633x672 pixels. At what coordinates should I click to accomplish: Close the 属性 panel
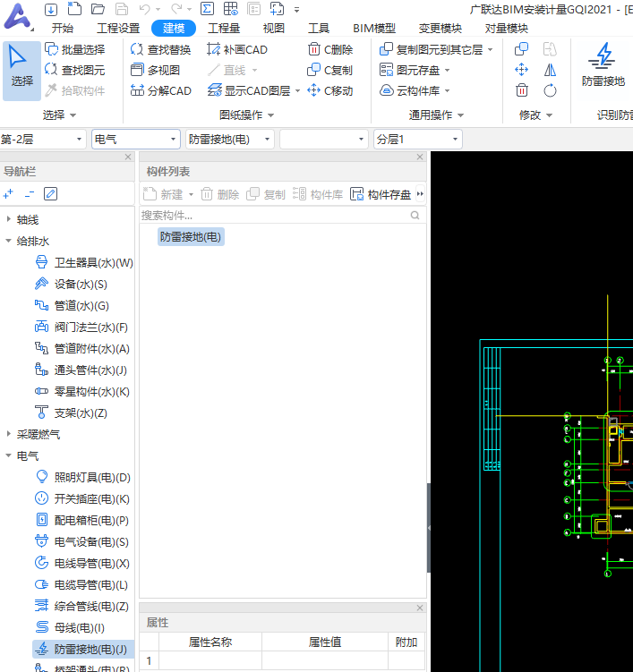click(420, 608)
